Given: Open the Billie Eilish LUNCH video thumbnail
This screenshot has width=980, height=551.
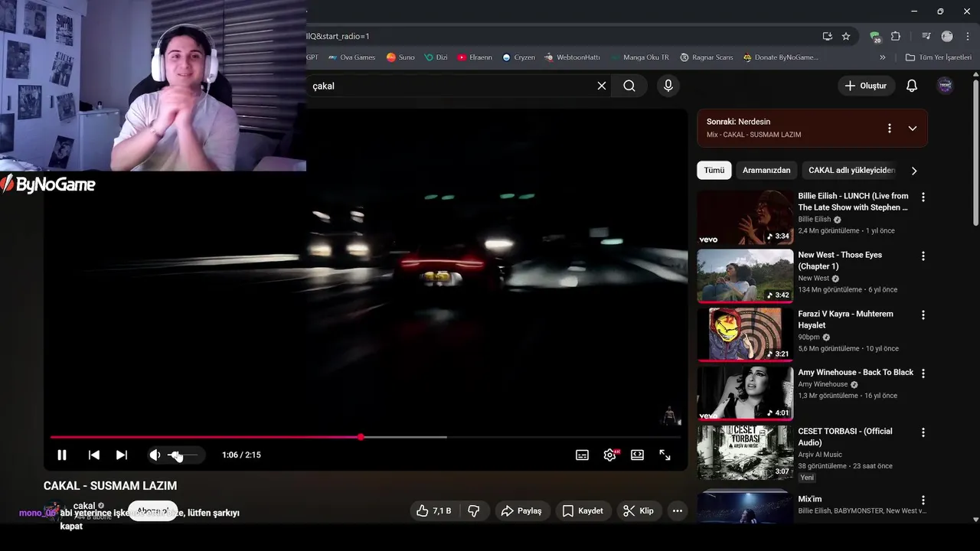Looking at the screenshot, I should 745,217.
